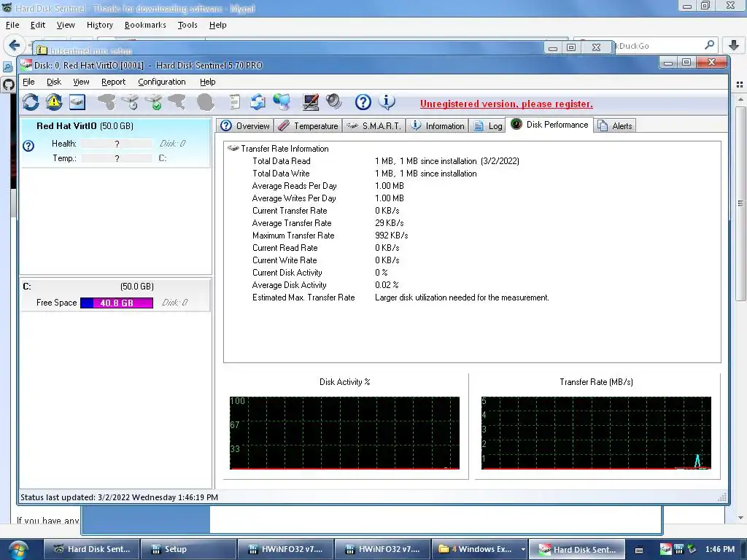Expand the Windows Explorer taskbar group arrow
Screen dimensions: 747x560
(524, 549)
